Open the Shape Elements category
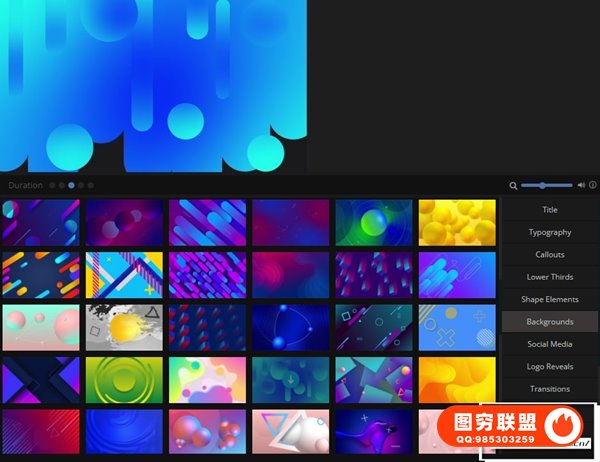600x462 pixels. click(x=550, y=299)
